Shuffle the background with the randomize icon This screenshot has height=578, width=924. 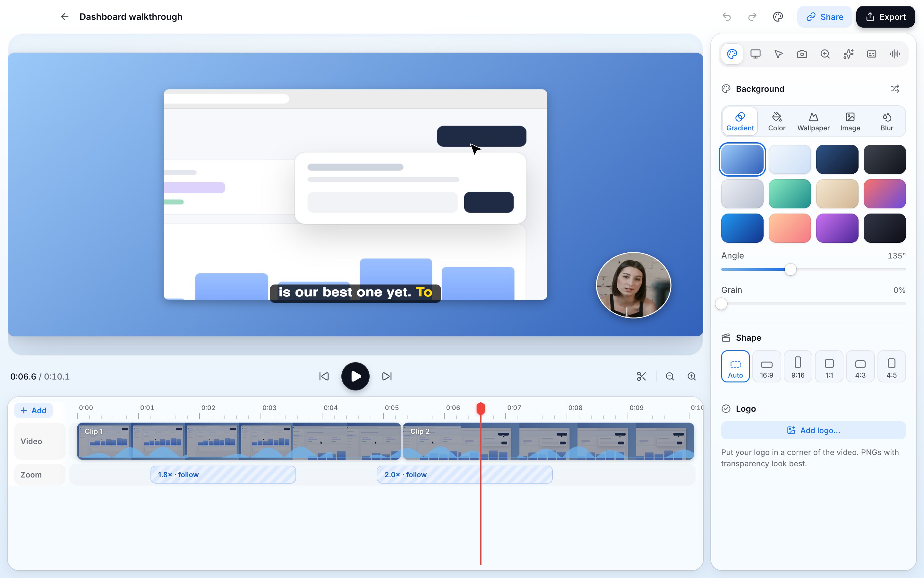coord(895,89)
